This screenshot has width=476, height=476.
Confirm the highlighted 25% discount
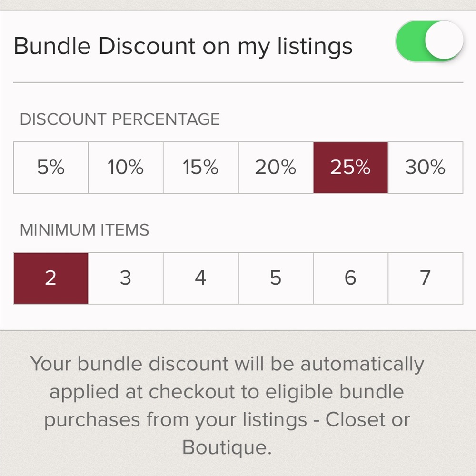point(350,168)
